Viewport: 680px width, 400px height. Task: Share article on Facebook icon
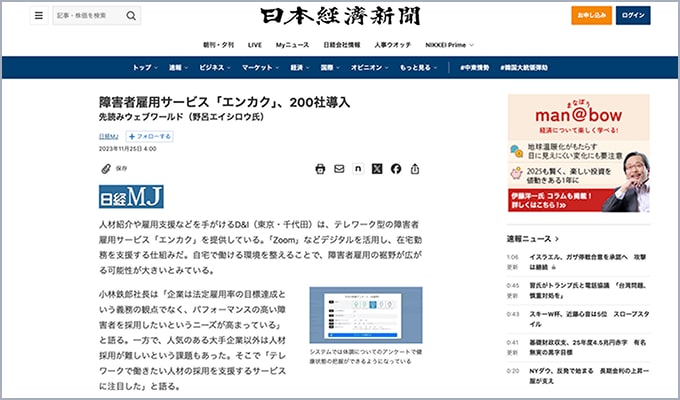pyautogui.click(x=396, y=169)
